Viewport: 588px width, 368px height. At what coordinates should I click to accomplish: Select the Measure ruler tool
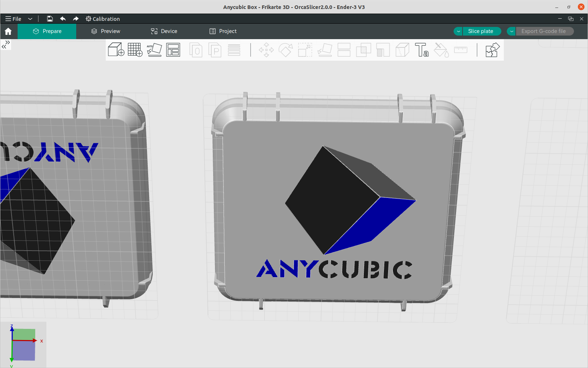[460, 50]
